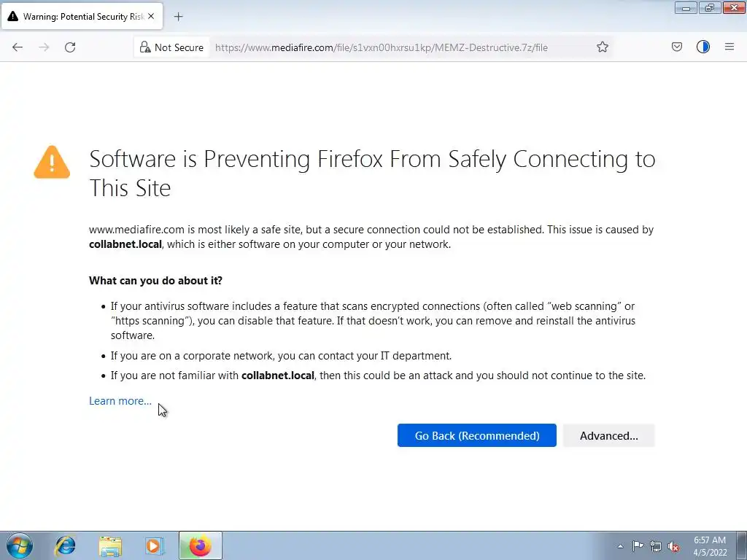Open Windows Explorer from taskbar
This screenshot has height=560, width=747.
110,546
